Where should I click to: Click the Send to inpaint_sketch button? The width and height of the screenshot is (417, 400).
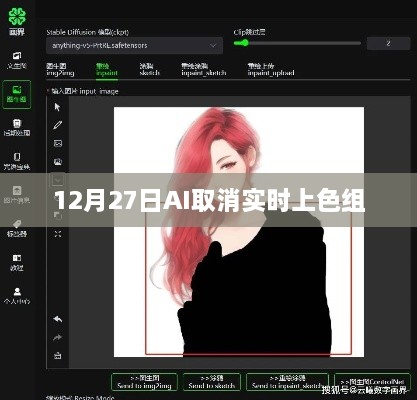287,382
